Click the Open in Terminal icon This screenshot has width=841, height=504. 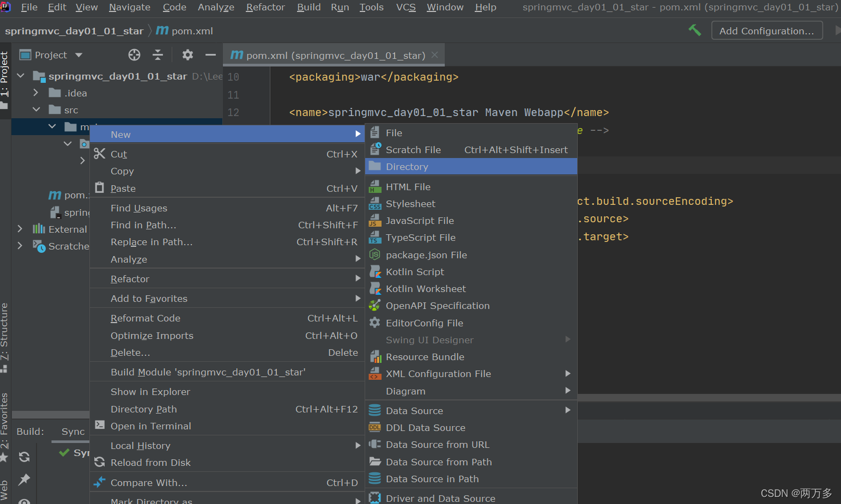pyautogui.click(x=100, y=425)
